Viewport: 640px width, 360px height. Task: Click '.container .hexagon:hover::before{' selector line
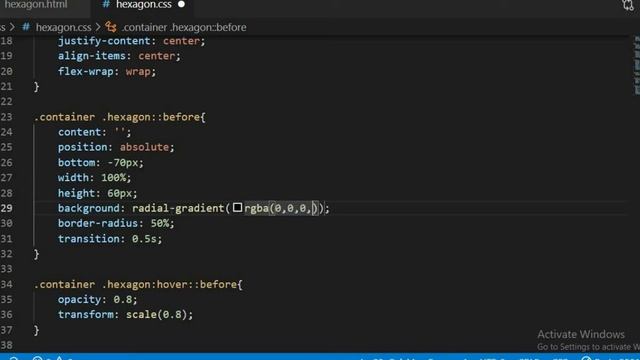[138, 284]
